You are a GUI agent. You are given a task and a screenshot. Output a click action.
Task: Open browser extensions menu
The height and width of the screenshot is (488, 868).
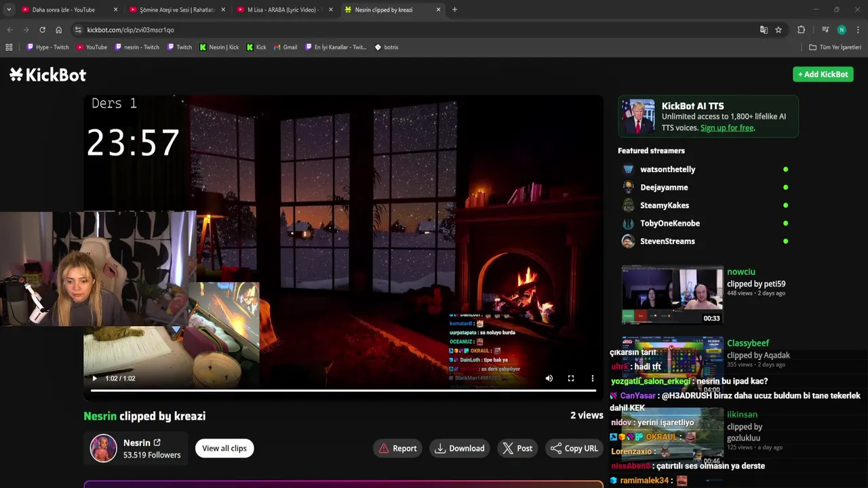(x=801, y=30)
